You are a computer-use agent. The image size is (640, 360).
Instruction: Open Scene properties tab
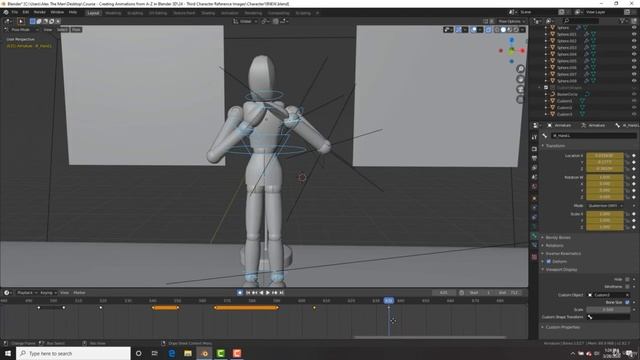534,177
